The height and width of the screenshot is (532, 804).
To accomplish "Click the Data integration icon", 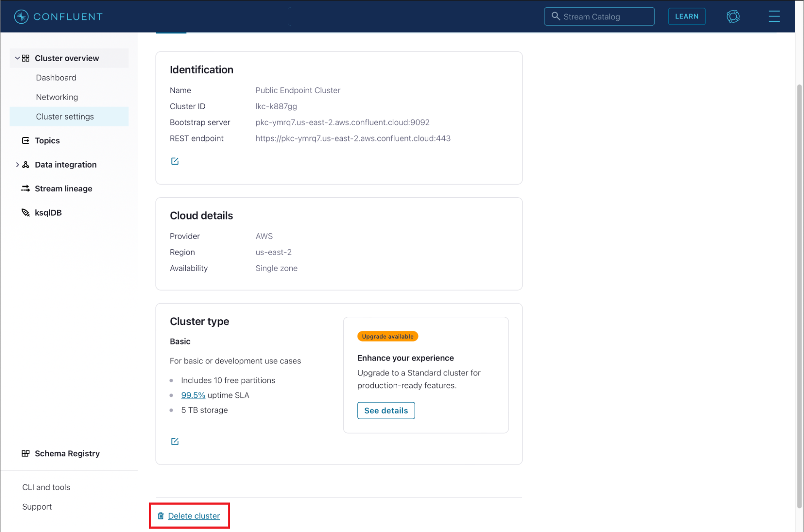I will pos(26,165).
